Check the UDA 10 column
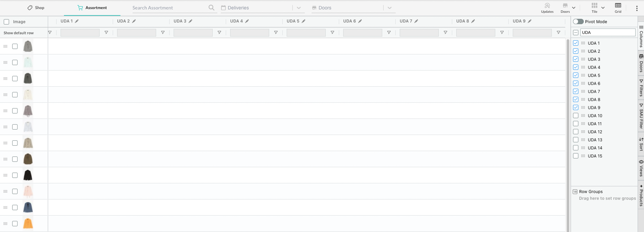Image resolution: width=644 pixels, height=232 pixels. (x=576, y=115)
